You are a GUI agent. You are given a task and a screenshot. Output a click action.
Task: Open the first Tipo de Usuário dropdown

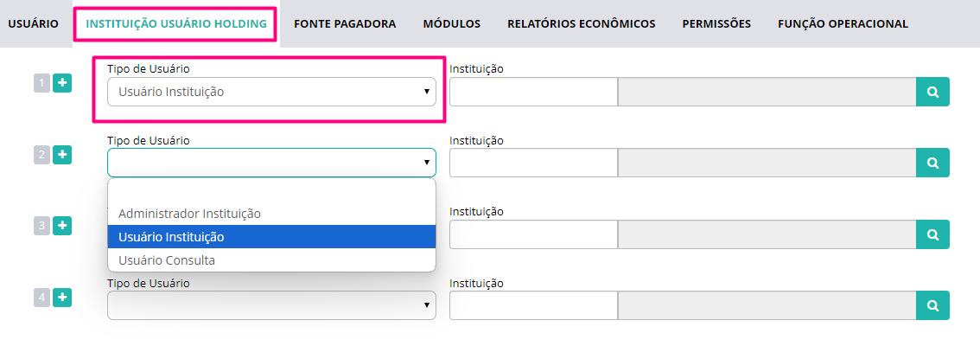point(271,92)
